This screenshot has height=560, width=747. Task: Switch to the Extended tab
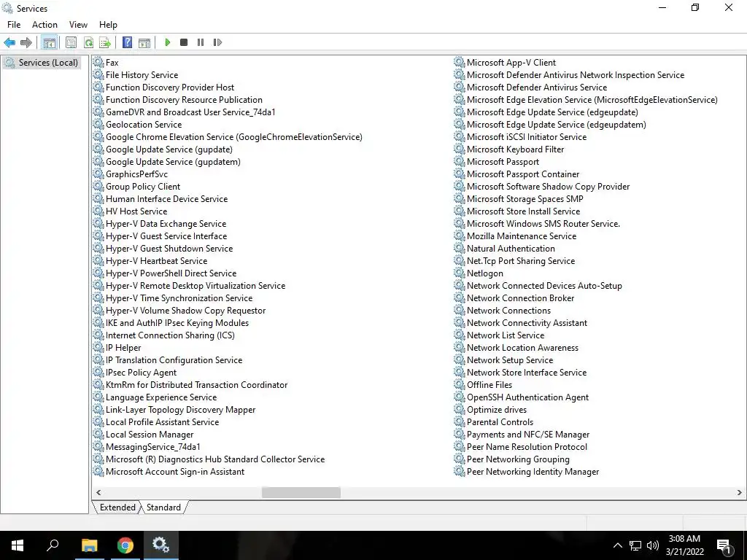click(x=117, y=507)
